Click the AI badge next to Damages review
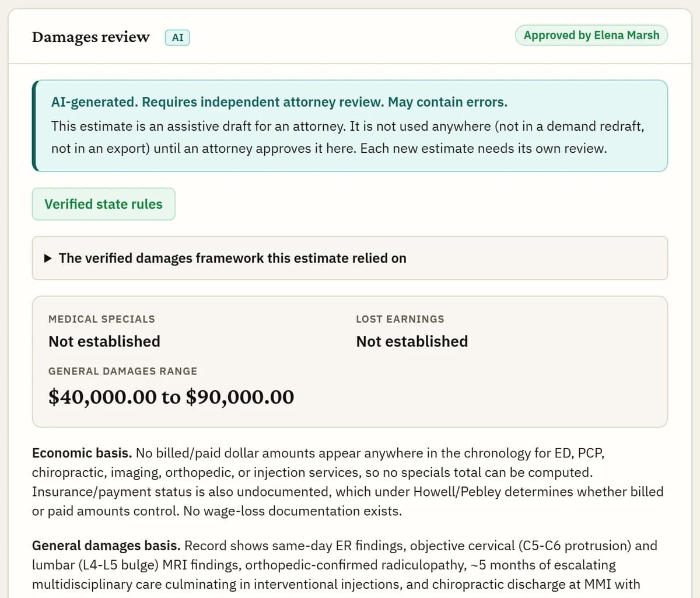Viewport: 700px width, 598px height. [x=177, y=38]
